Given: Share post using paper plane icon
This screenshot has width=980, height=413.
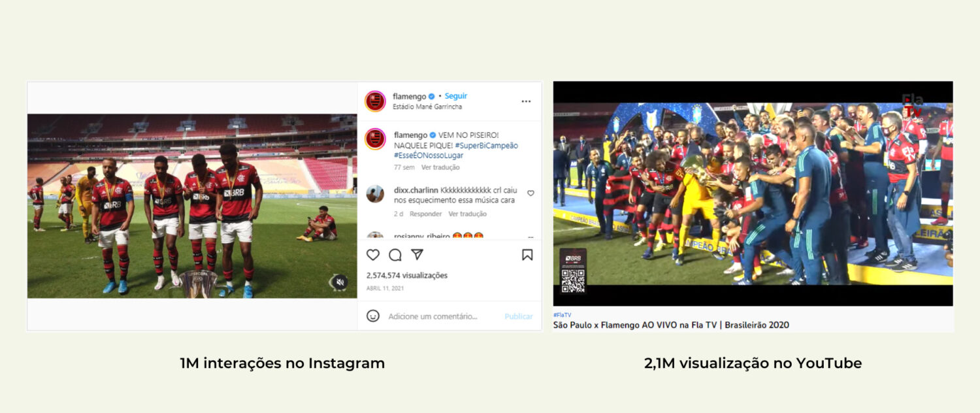Looking at the screenshot, I should [x=417, y=255].
